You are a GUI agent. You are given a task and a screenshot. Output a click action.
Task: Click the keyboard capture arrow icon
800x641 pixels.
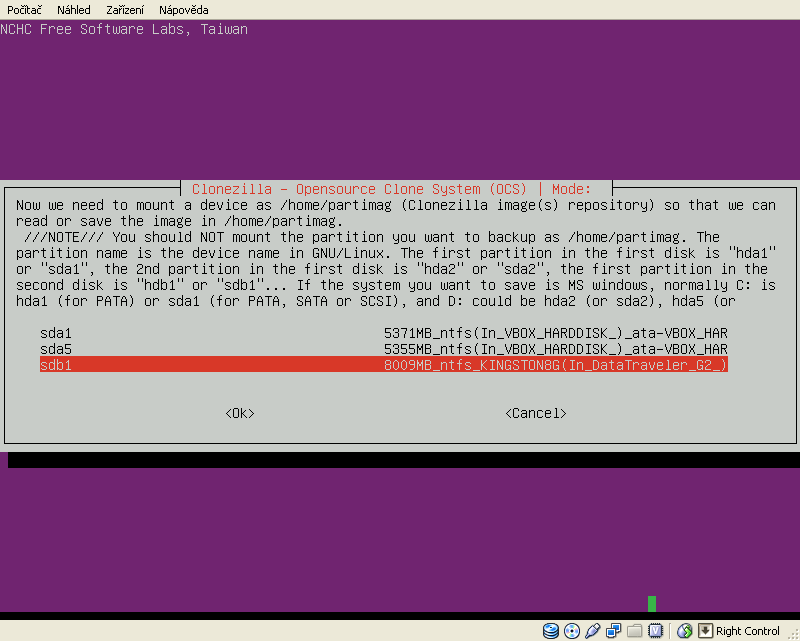705,631
